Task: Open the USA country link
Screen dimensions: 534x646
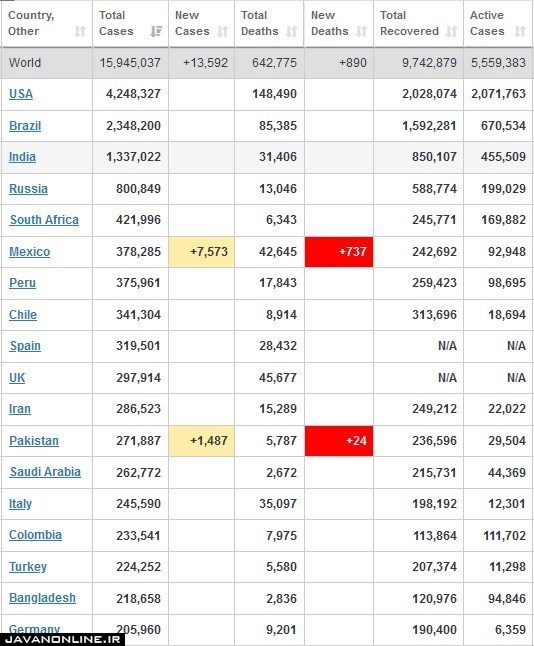Action: pos(21,94)
